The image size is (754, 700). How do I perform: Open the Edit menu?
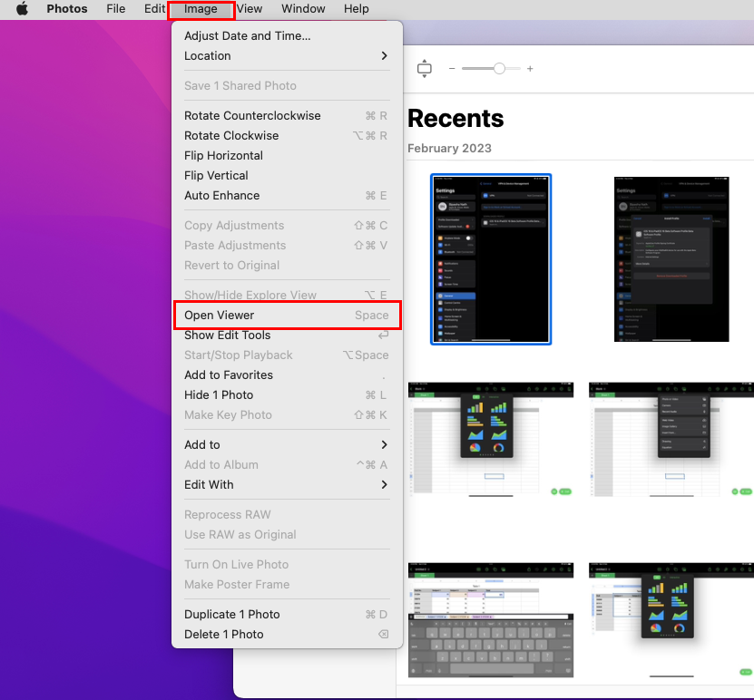point(154,9)
